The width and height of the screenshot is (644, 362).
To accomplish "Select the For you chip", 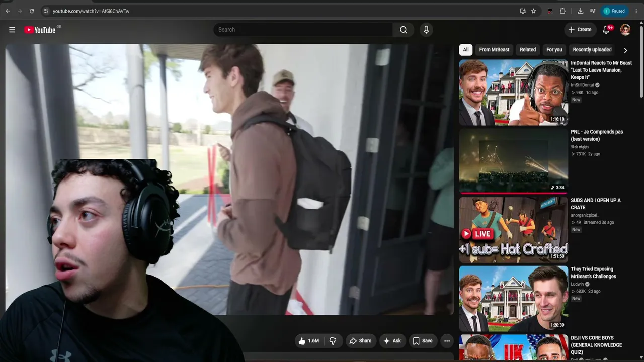I will (554, 50).
